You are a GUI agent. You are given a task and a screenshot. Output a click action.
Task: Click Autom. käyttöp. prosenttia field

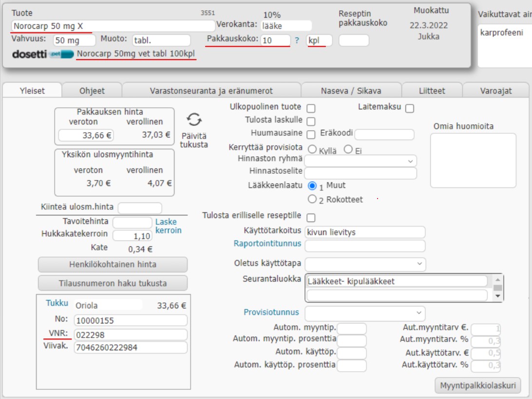[352, 365]
